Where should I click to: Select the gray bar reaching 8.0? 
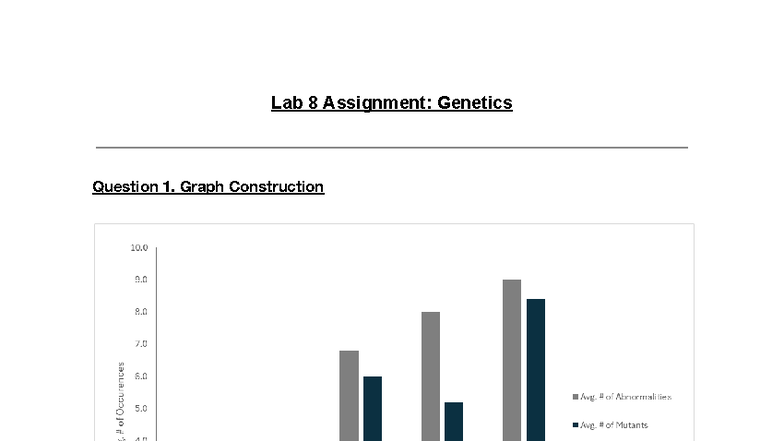[x=431, y=375]
